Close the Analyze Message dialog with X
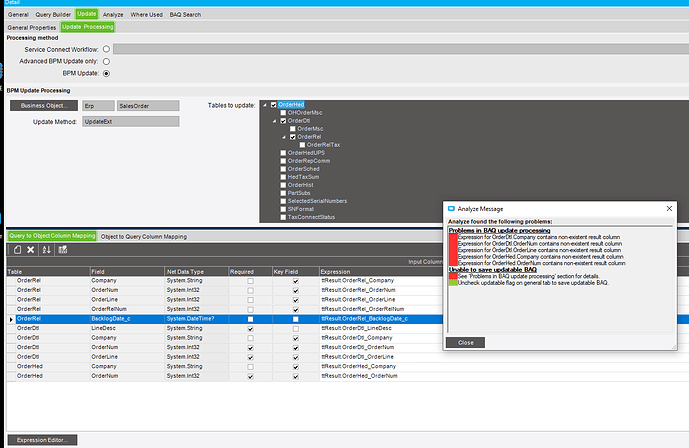The height and width of the screenshot is (448, 689). tap(669, 209)
